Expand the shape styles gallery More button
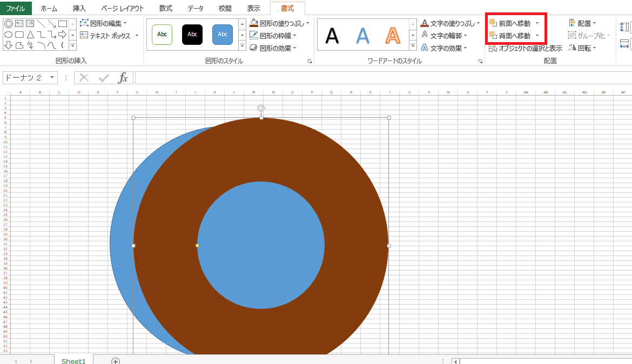 click(242, 46)
